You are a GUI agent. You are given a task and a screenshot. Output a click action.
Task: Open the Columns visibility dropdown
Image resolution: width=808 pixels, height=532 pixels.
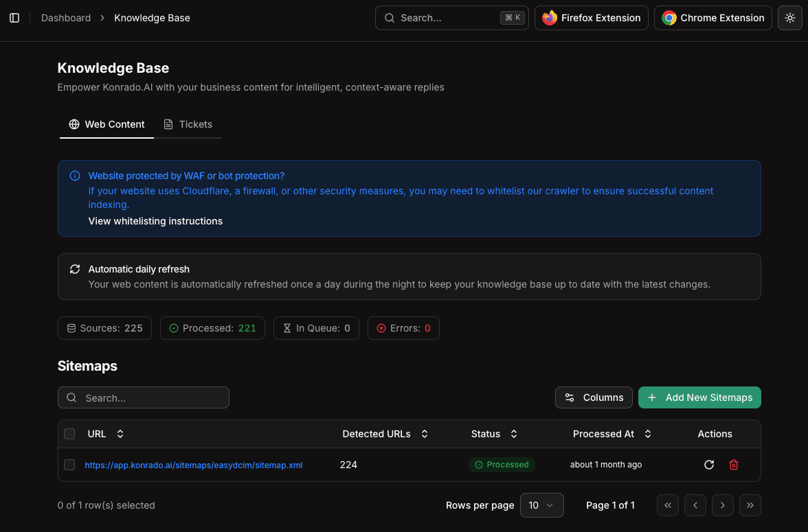[594, 397]
